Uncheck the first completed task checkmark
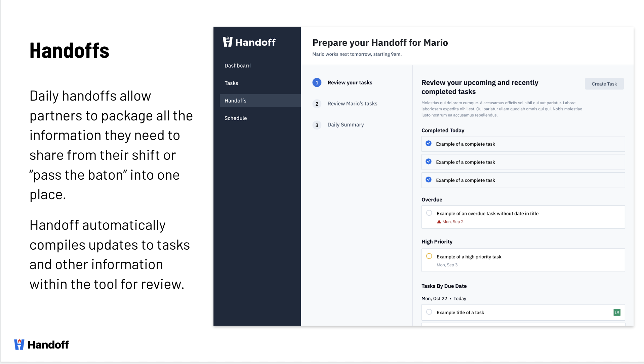This screenshot has width=644, height=364. click(x=429, y=144)
